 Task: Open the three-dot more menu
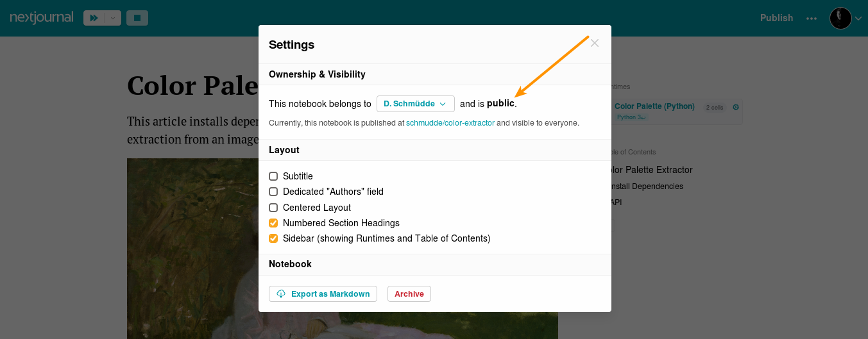812,18
